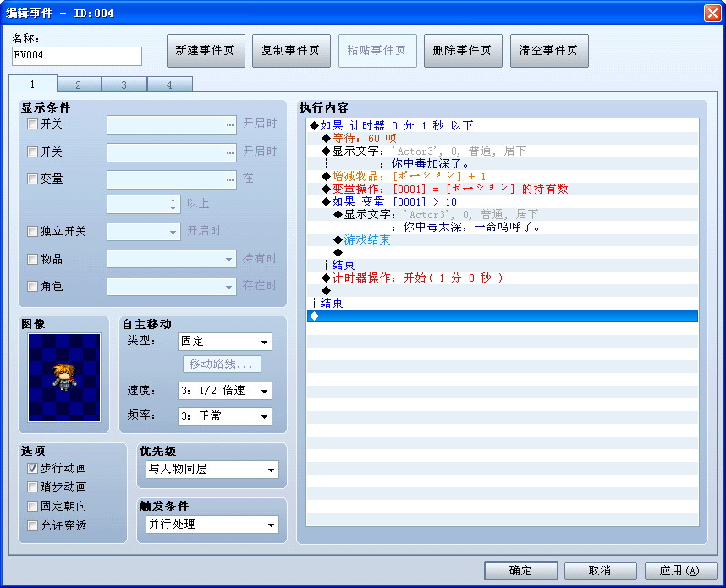This screenshot has width=726, height=588.
Task: Open the 触发条件 dropdown showing 并行处理
Action: (x=212, y=525)
